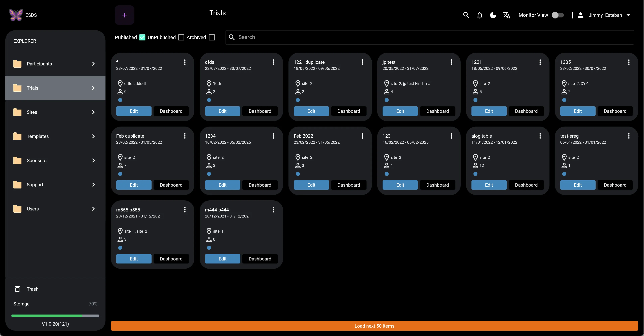Open Jimmy Esteban account dropdown arrow
The width and height of the screenshot is (644, 336).
pyautogui.click(x=628, y=15)
